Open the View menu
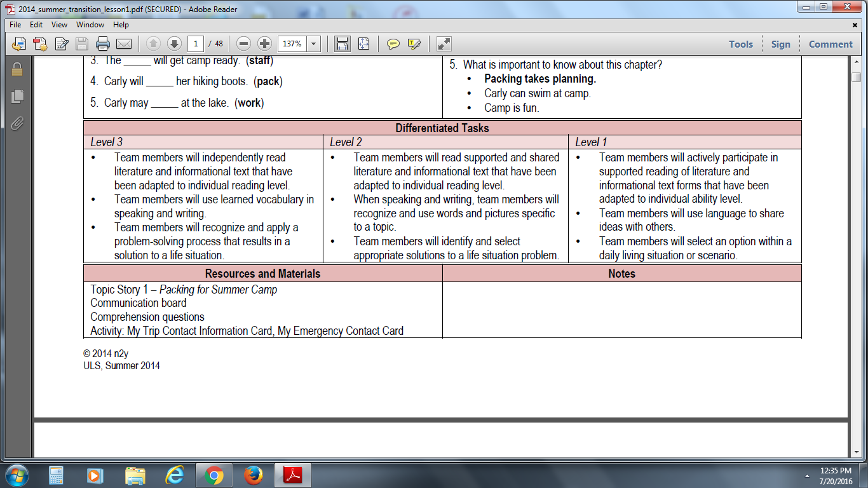The image size is (868, 488). [x=59, y=25]
